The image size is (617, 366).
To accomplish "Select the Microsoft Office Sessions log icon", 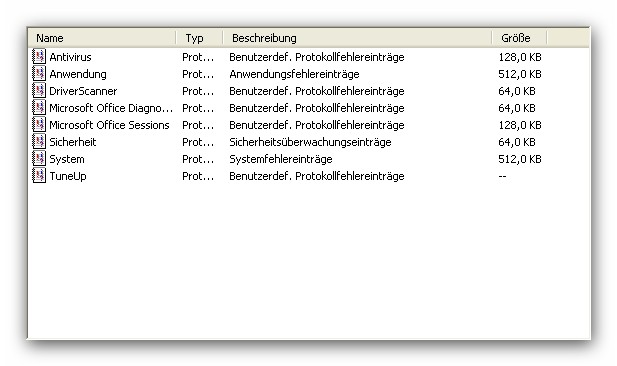I will (x=39, y=124).
